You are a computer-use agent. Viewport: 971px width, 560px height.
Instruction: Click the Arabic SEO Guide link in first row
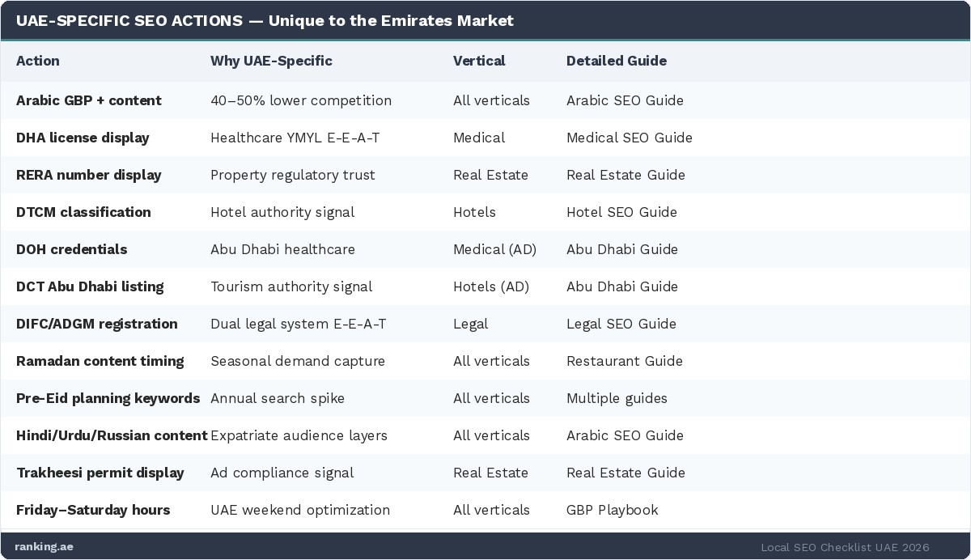[625, 100]
